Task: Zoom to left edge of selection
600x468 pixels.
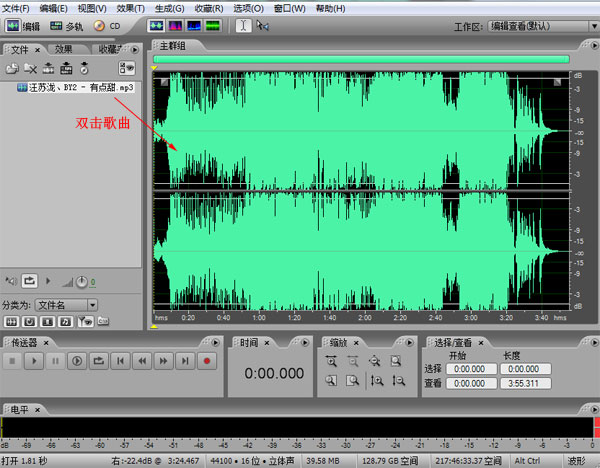Action: (331, 380)
